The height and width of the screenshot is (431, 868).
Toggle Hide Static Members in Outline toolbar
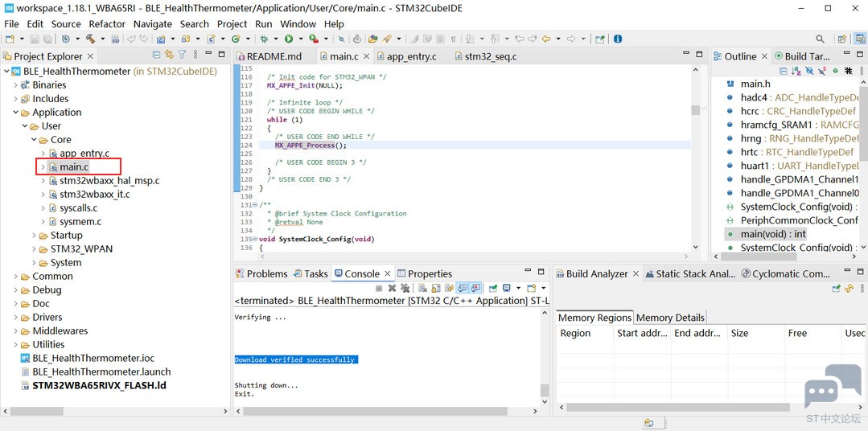click(x=822, y=71)
